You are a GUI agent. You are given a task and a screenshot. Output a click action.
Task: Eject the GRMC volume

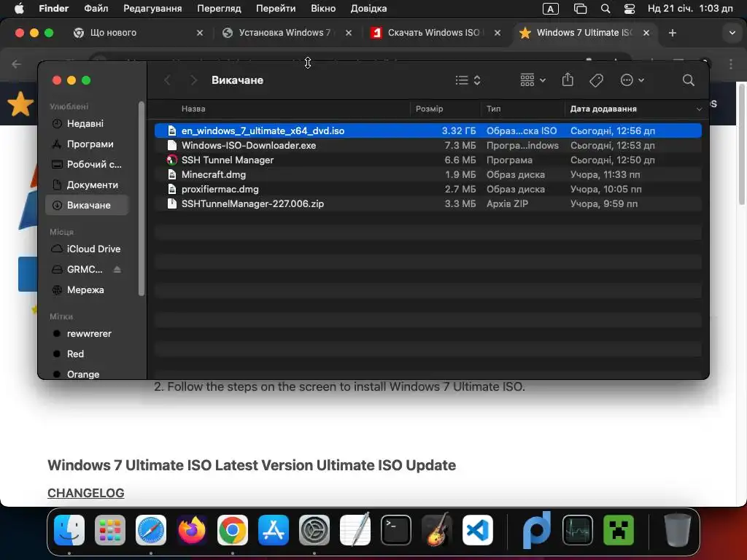point(117,270)
